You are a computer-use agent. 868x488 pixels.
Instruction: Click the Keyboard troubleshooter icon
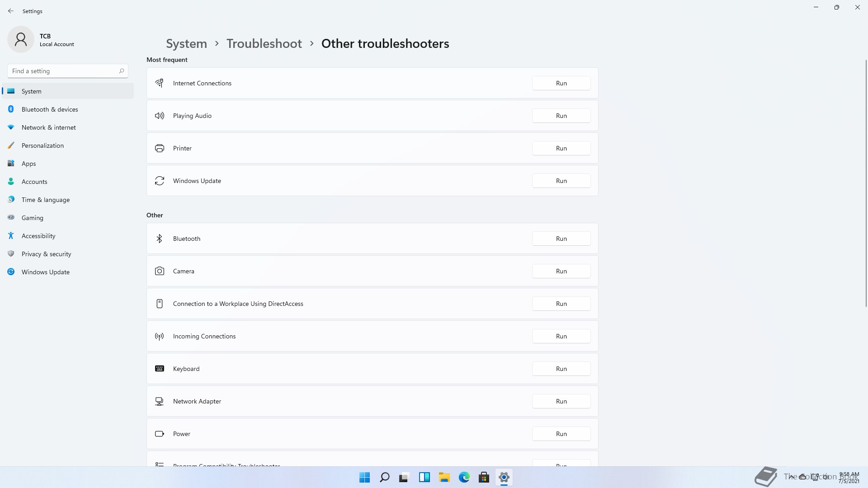click(159, 369)
